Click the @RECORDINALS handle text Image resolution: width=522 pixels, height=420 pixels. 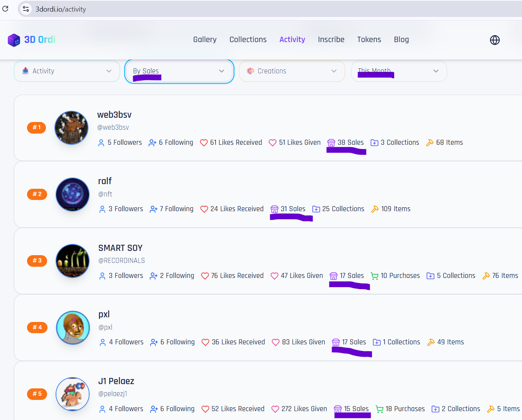[x=122, y=261]
